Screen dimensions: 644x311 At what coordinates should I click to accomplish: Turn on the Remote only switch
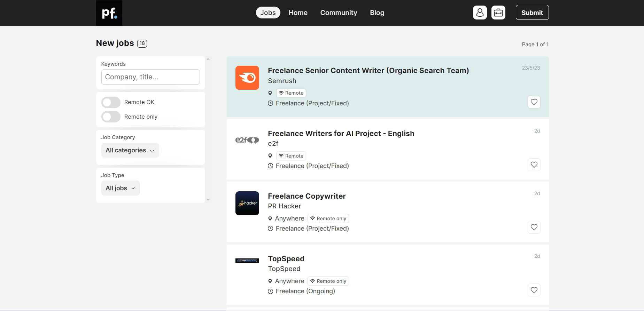[111, 117]
